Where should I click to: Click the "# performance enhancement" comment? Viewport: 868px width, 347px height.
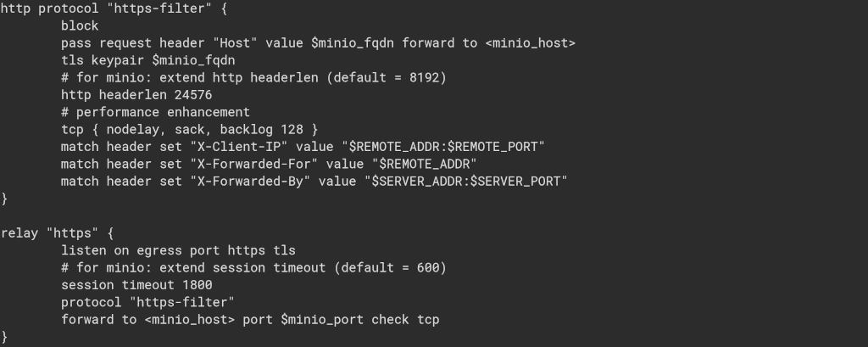(155, 112)
